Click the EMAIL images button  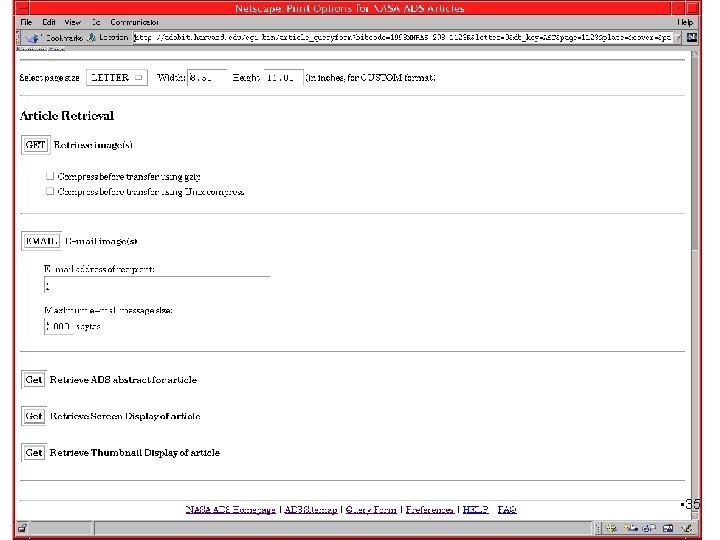point(41,241)
